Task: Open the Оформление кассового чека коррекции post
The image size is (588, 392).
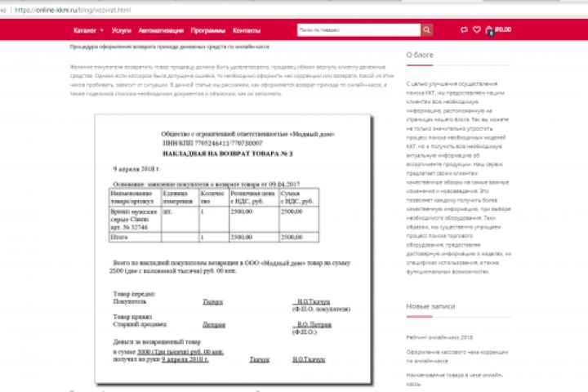Action: coord(457,356)
